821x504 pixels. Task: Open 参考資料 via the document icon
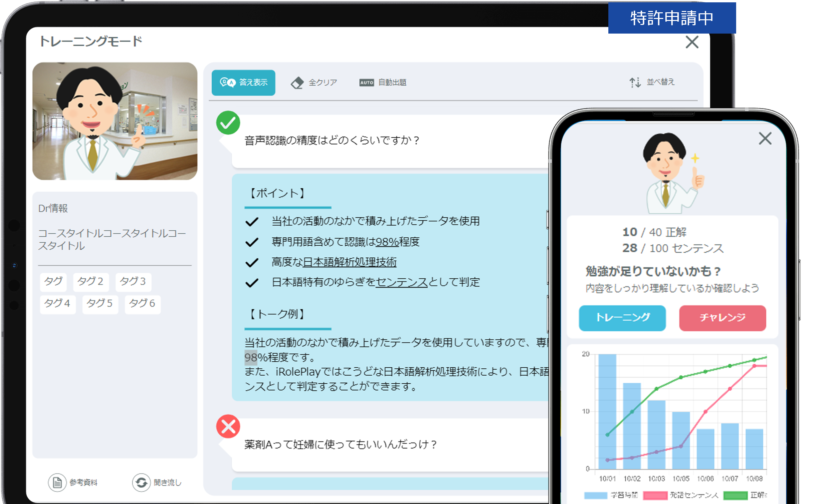coord(57,482)
